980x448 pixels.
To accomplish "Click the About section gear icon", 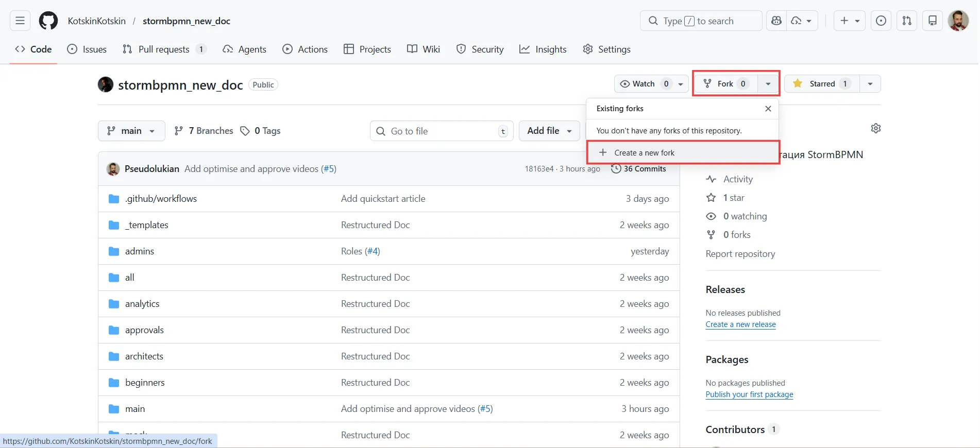I will [x=875, y=128].
